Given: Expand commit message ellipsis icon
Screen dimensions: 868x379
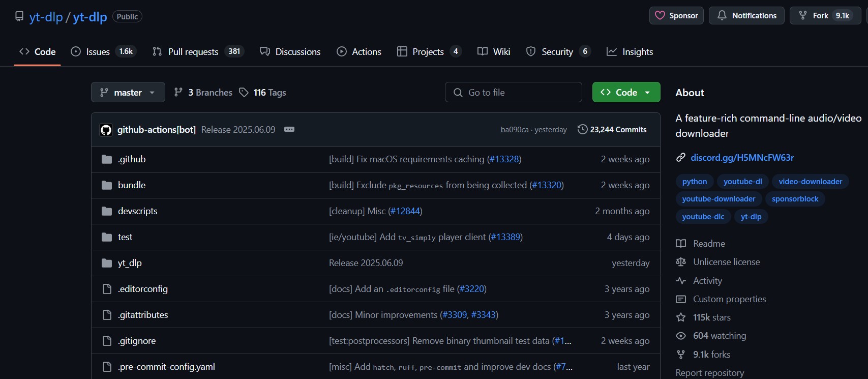Looking at the screenshot, I should [x=289, y=130].
